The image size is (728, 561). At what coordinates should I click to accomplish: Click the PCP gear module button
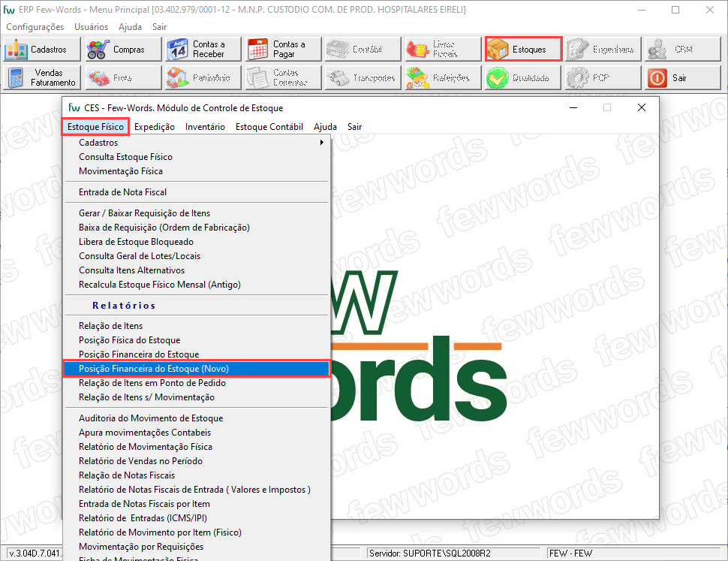point(603,77)
